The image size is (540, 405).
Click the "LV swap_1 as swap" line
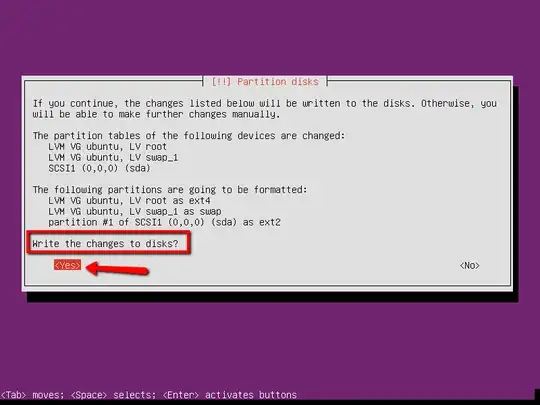[135, 211]
